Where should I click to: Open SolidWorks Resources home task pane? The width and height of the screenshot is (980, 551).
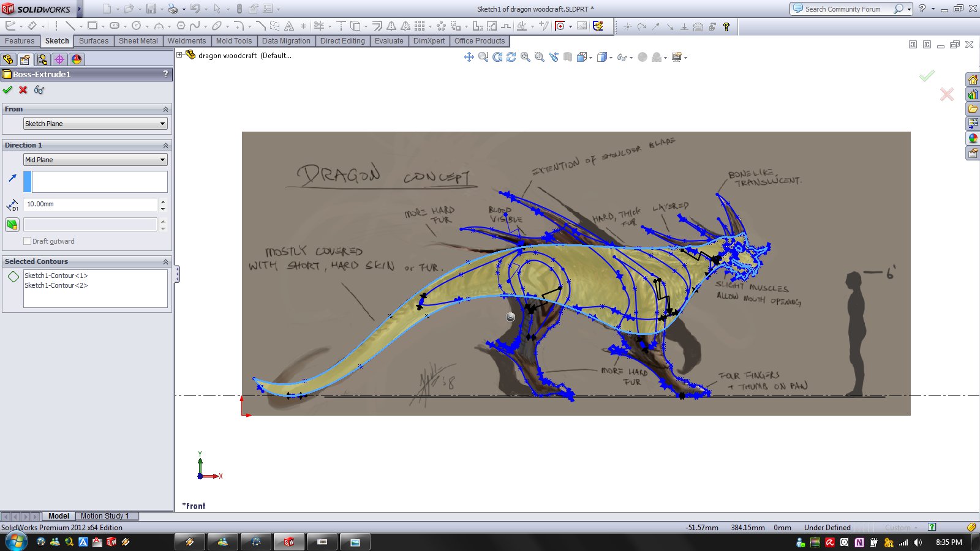click(973, 80)
